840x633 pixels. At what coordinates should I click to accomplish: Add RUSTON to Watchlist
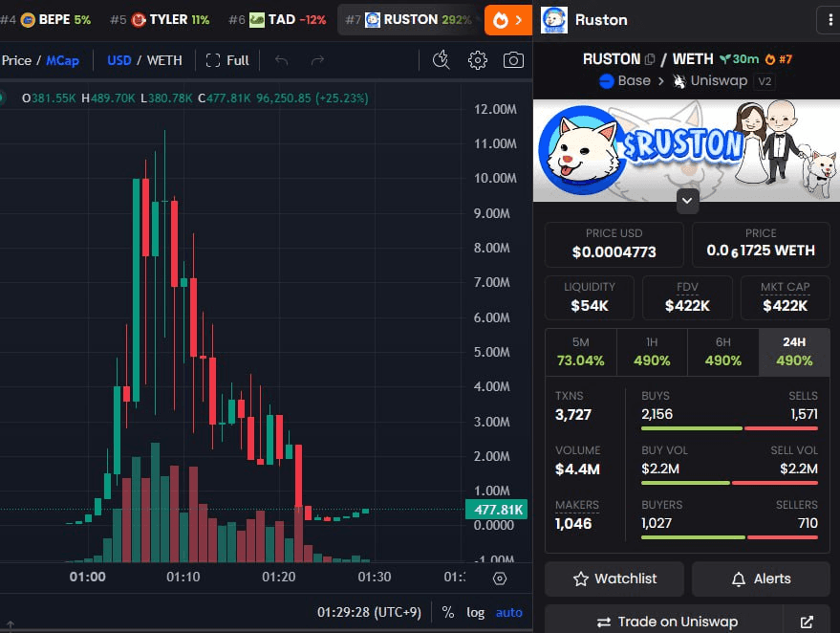point(614,578)
